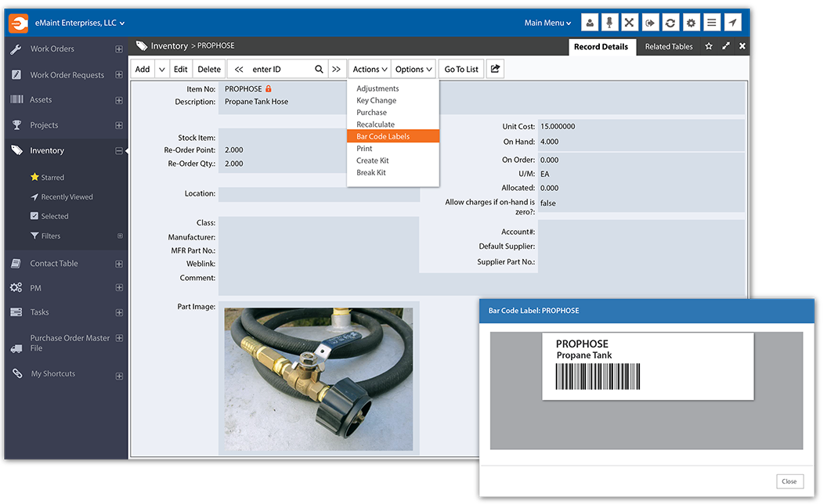This screenshot has height=504, width=827.
Task: Expand the record view to full screen
Action: coord(726,46)
